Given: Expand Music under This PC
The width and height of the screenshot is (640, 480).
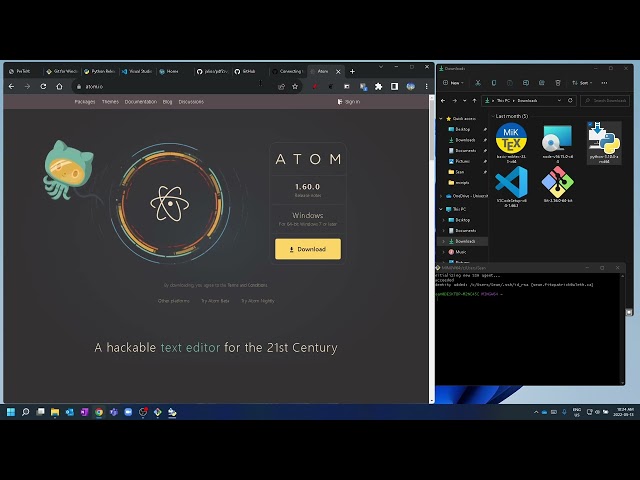Looking at the screenshot, I should [x=444, y=252].
